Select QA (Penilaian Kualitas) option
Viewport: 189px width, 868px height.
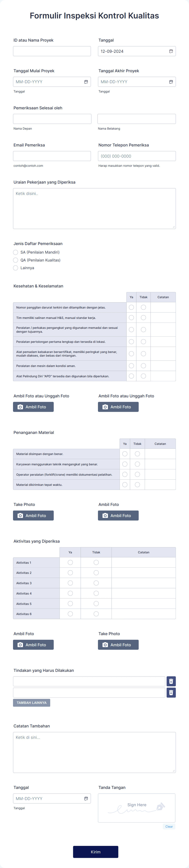15,260
